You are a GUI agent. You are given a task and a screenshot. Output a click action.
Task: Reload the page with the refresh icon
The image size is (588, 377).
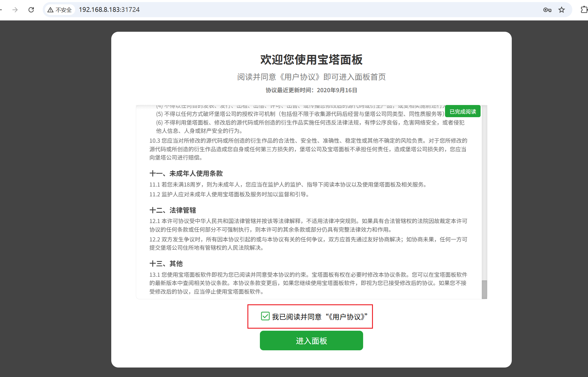(x=31, y=10)
